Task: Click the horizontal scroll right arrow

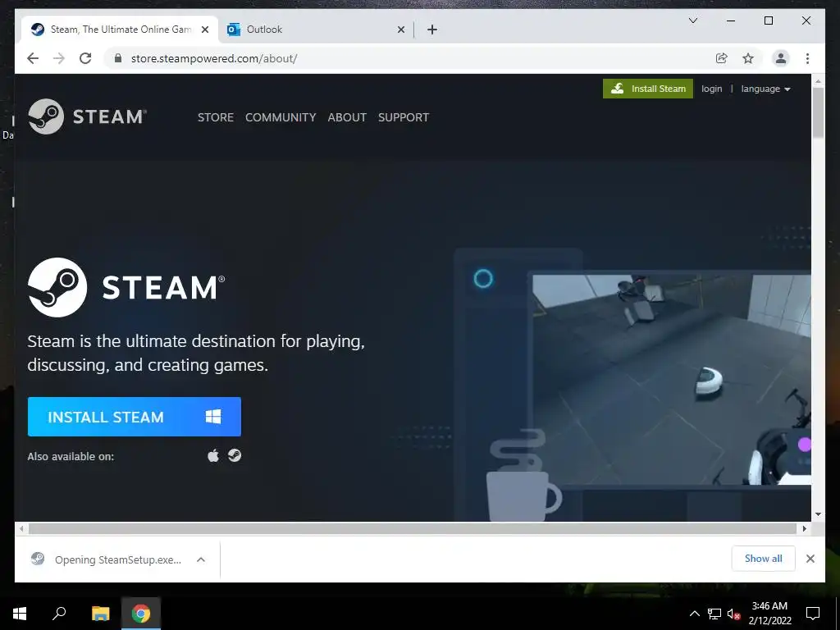Action: [x=804, y=529]
